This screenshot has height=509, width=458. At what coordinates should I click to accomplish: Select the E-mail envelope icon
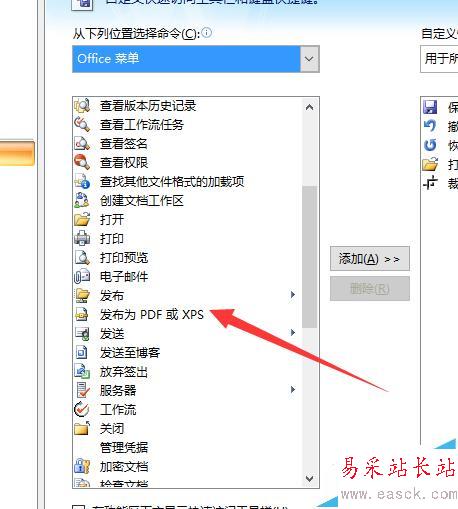click(x=82, y=276)
